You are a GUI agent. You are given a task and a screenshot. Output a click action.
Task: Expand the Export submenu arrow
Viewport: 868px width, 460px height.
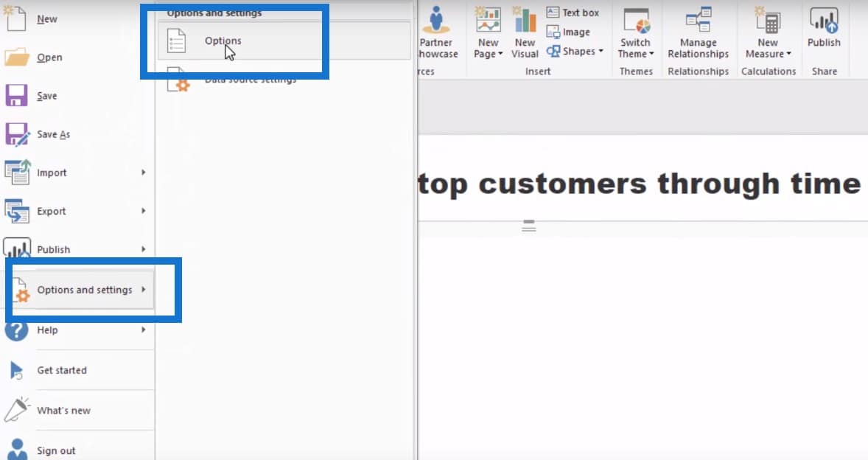point(144,210)
